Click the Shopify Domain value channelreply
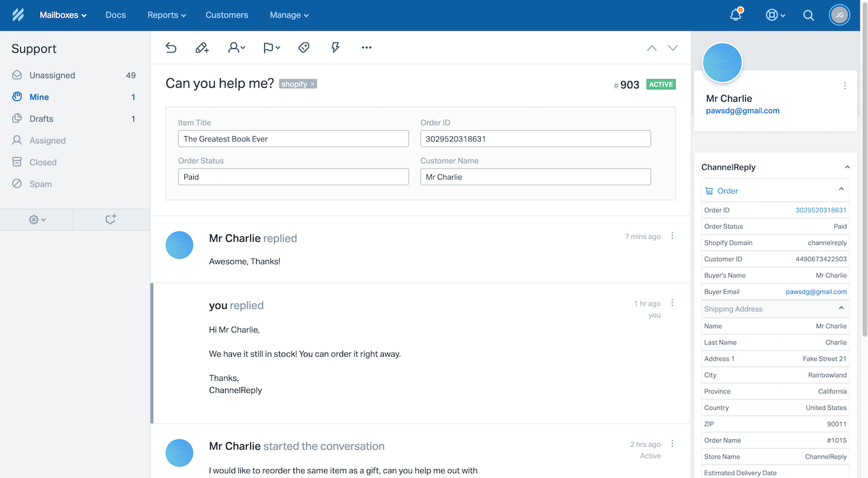 point(827,243)
